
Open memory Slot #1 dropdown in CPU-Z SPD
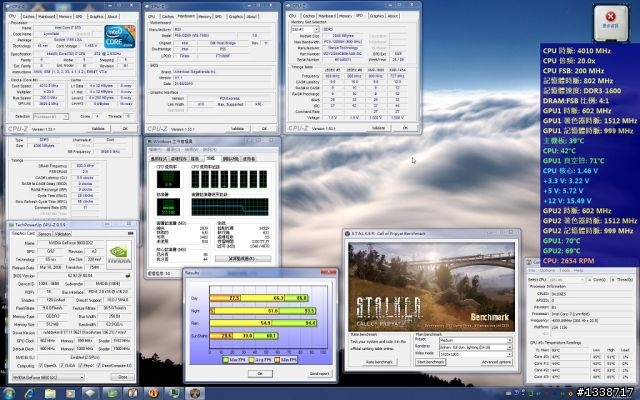point(305,29)
